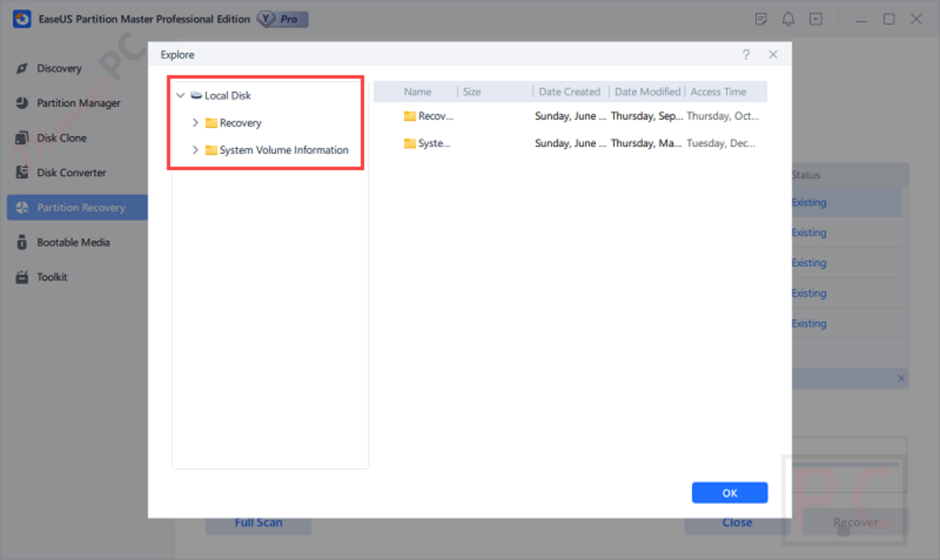This screenshot has height=560, width=940.
Task: Open the Toolkit section
Action: (52, 277)
